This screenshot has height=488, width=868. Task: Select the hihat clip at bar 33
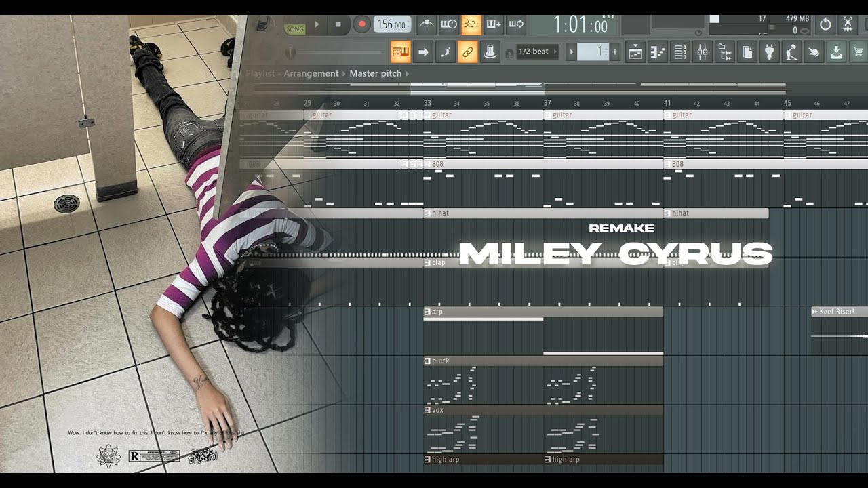[544, 213]
